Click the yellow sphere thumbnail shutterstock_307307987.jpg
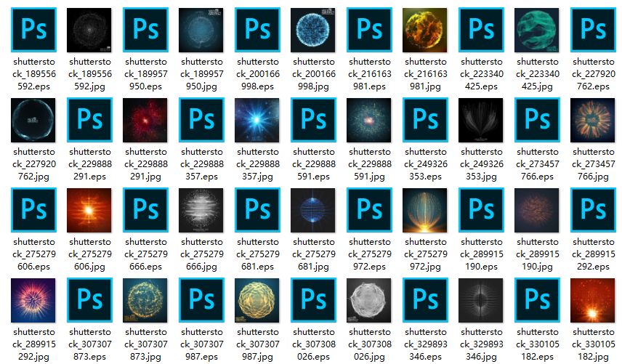This screenshot has width=622, height=364. tap(257, 300)
